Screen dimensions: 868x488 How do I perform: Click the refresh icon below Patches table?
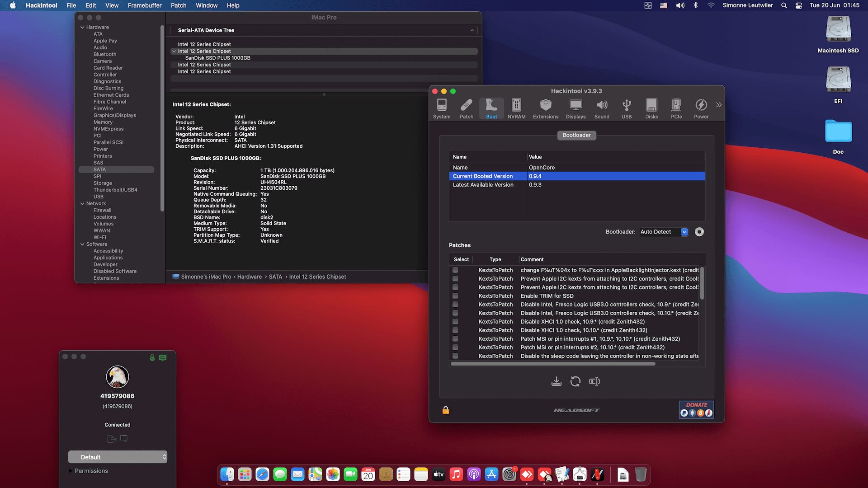click(x=576, y=381)
